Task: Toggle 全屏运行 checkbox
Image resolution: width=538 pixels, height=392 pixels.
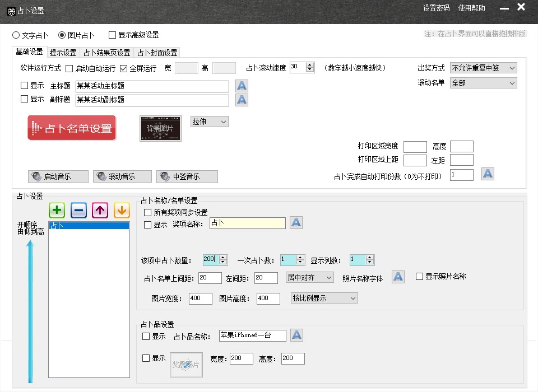Action: pyautogui.click(x=124, y=68)
